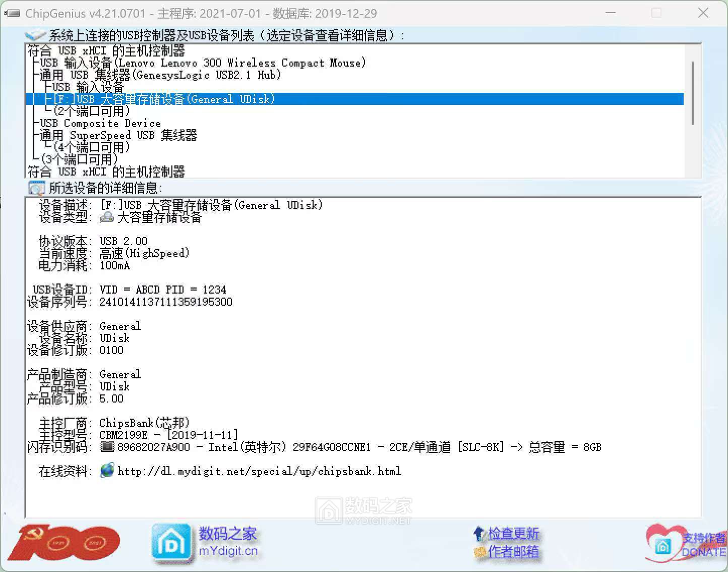This screenshot has width=728, height=572.
Task: Click the flash chip icon beside 闪存识别码
Action: click(x=107, y=446)
